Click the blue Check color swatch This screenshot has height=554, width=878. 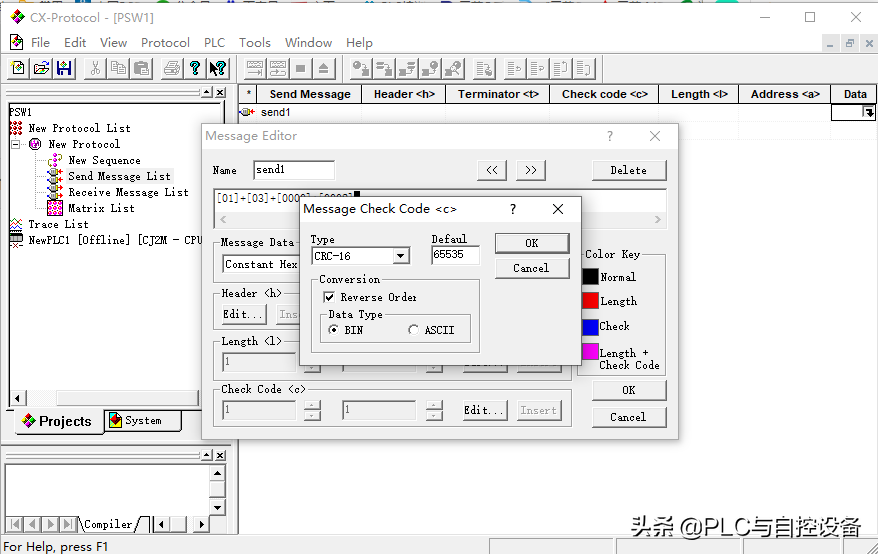point(590,326)
